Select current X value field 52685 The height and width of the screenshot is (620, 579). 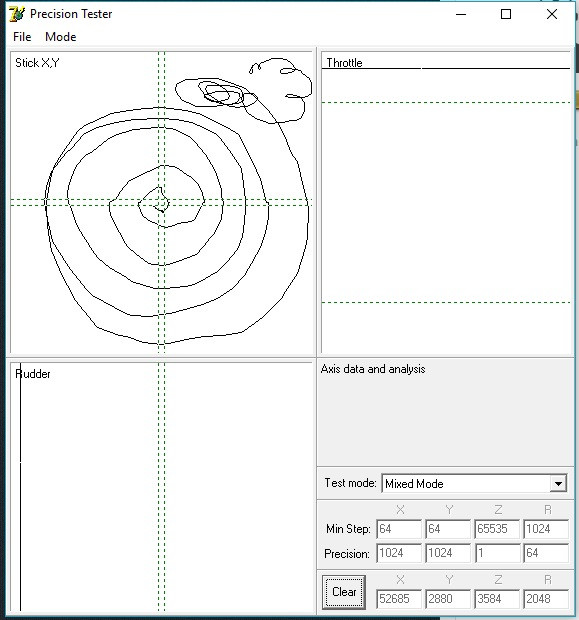[x=399, y=599]
